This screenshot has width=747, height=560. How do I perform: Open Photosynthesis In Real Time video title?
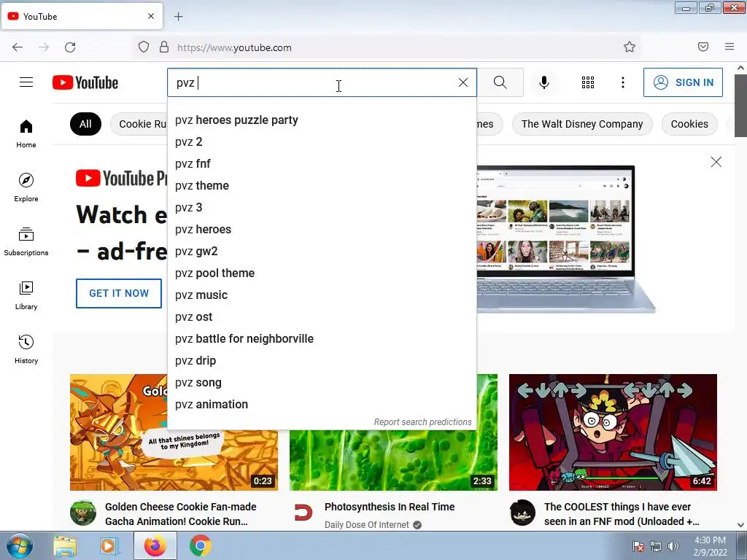point(390,507)
